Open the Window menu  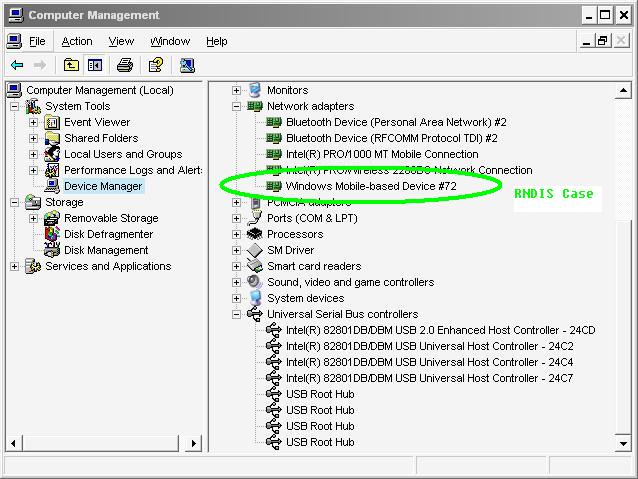(x=170, y=41)
